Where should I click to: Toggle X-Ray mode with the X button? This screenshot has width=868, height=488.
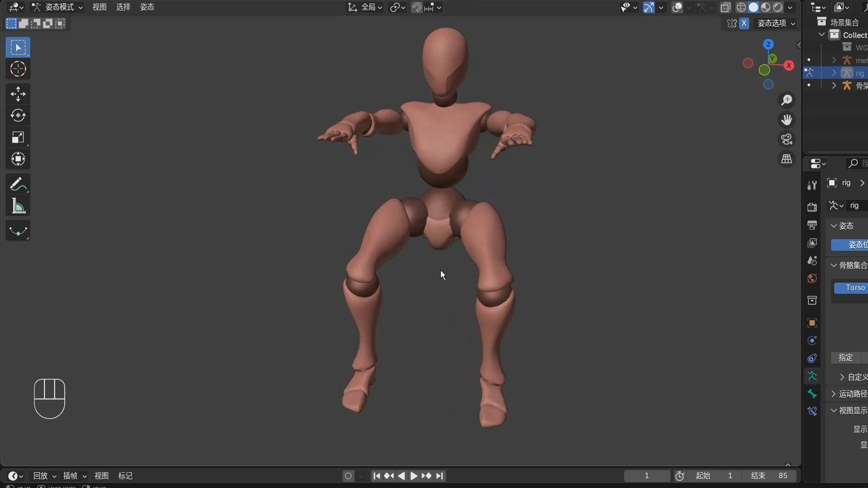point(745,23)
